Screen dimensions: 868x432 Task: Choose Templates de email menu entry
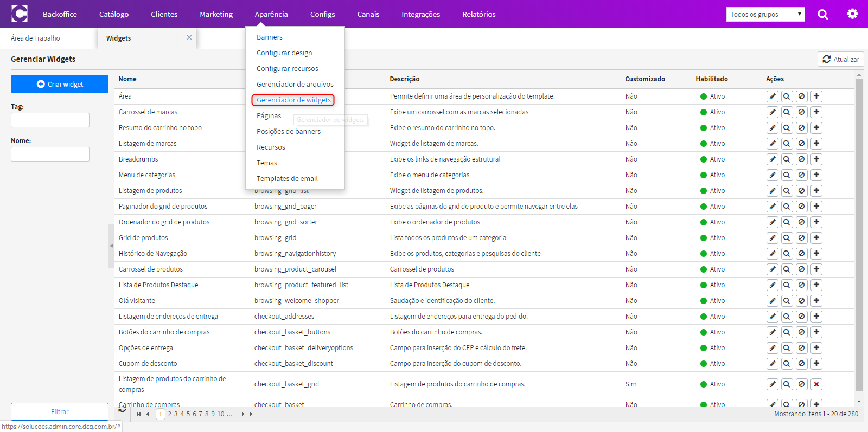point(287,179)
